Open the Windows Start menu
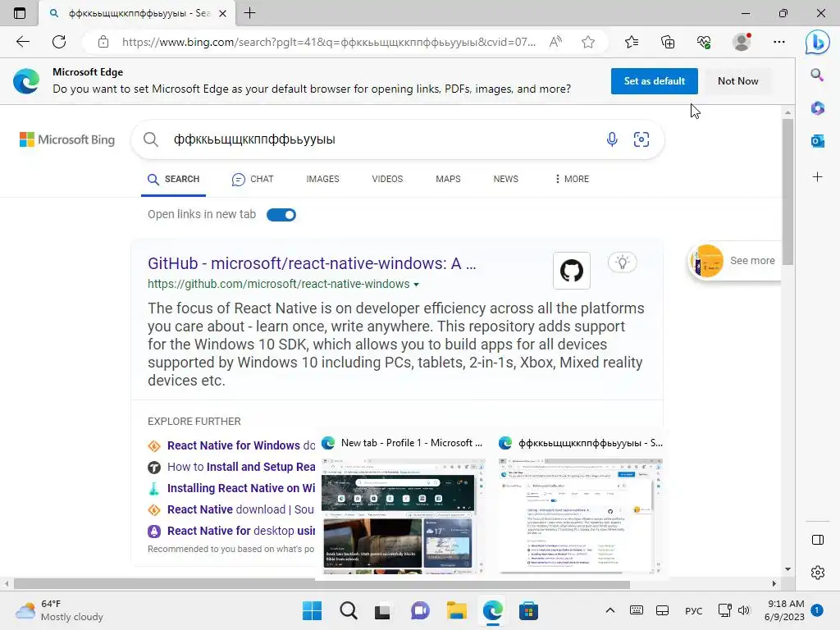840x630 pixels. click(x=312, y=610)
